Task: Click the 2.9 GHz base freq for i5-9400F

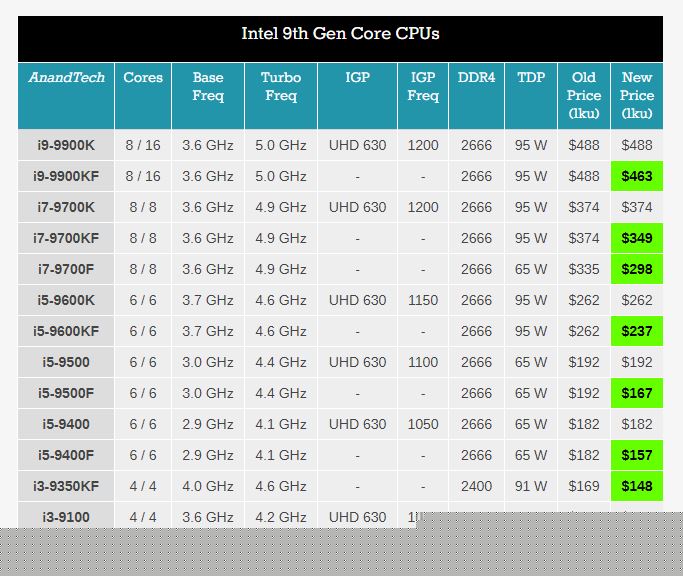Action: 208,455
